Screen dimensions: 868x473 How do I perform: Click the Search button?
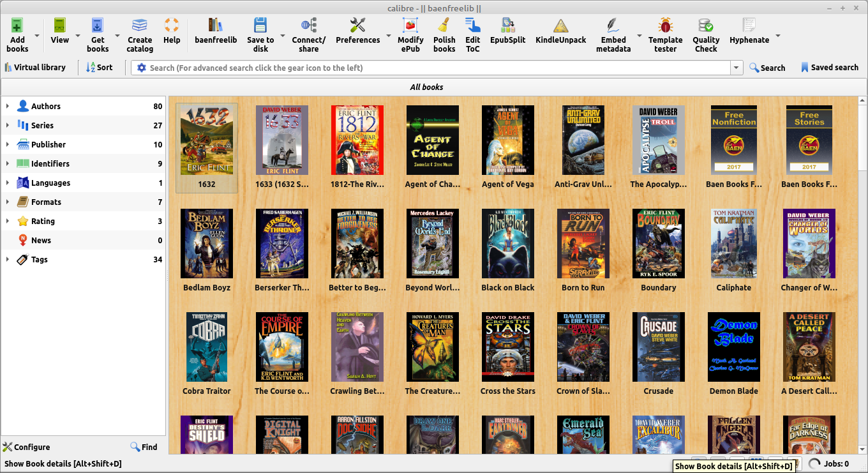pyautogui.click(x=767, y=68)
